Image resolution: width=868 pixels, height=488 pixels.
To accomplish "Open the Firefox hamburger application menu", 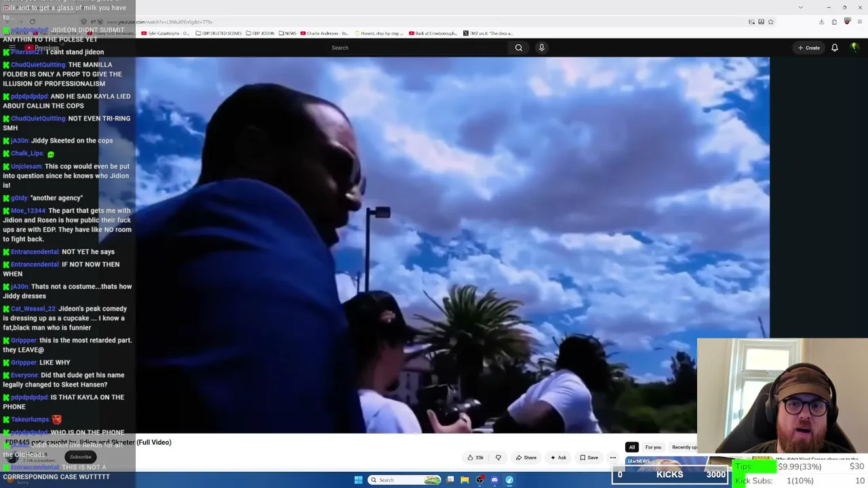I will pyautogui.click(x=859, y=22).
